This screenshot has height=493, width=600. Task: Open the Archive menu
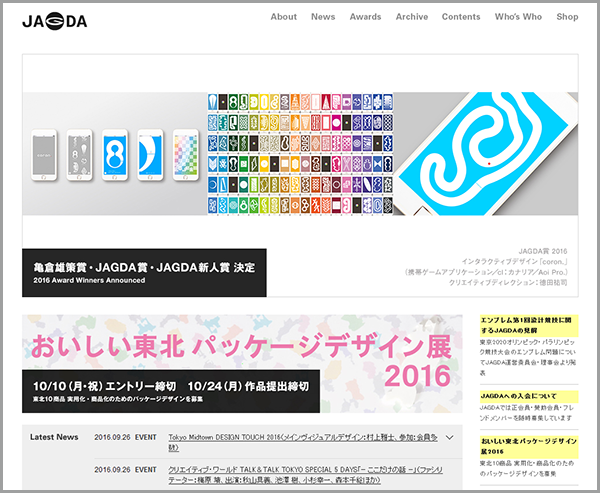(412, 17)
